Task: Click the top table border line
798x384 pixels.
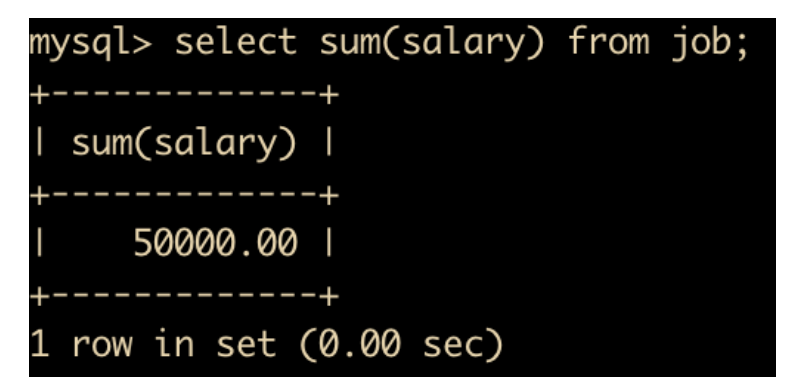Action: (184, 96)
